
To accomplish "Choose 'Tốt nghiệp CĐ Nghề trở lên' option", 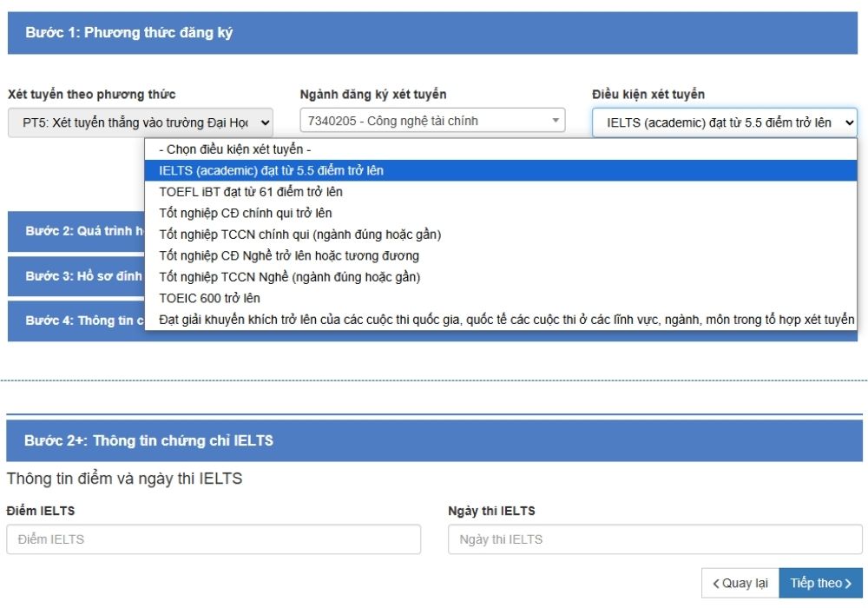I will (x=289, y=255).
